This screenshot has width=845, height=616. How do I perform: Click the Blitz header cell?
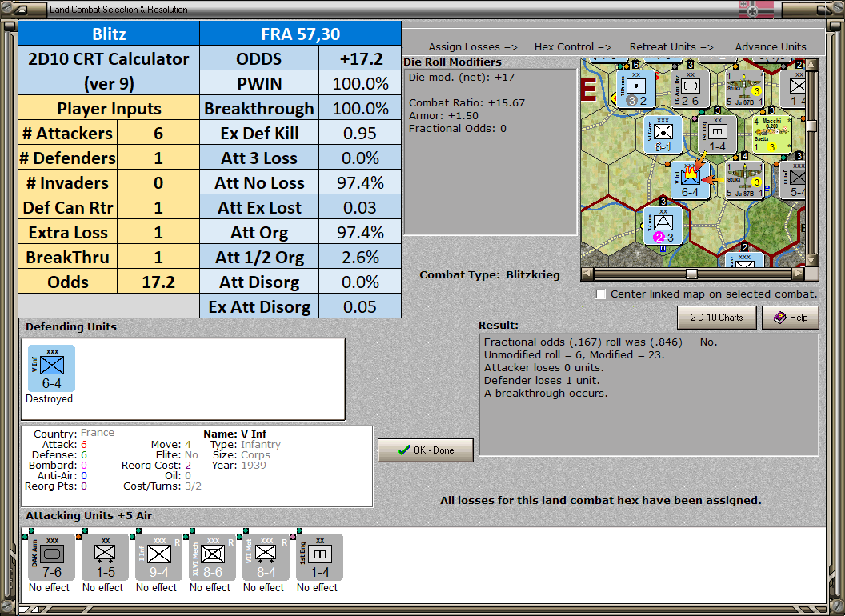(x=109, y=34)
